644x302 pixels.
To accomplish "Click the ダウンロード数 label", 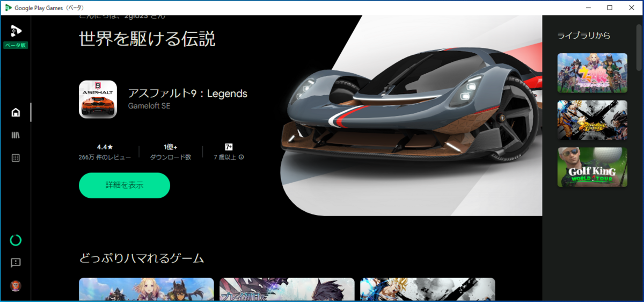I will click(x=171, y=157).
